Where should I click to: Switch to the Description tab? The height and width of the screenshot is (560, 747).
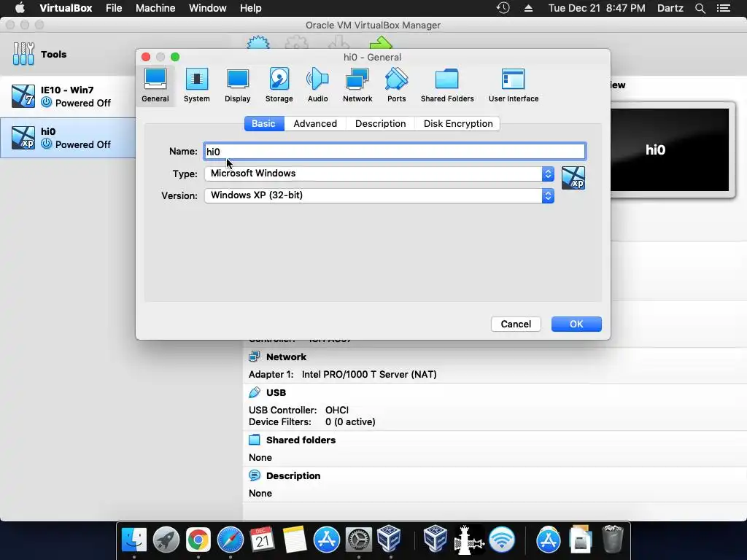[380, 123]
